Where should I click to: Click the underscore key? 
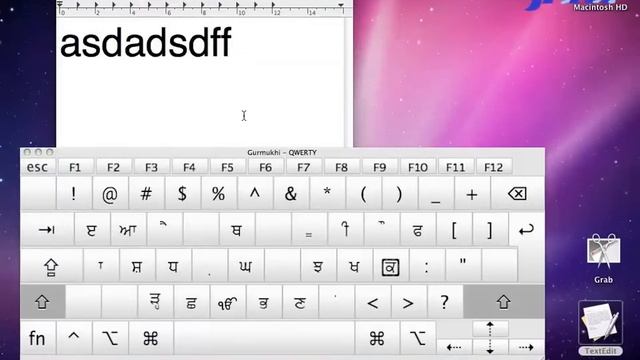[x=436, y=194]
